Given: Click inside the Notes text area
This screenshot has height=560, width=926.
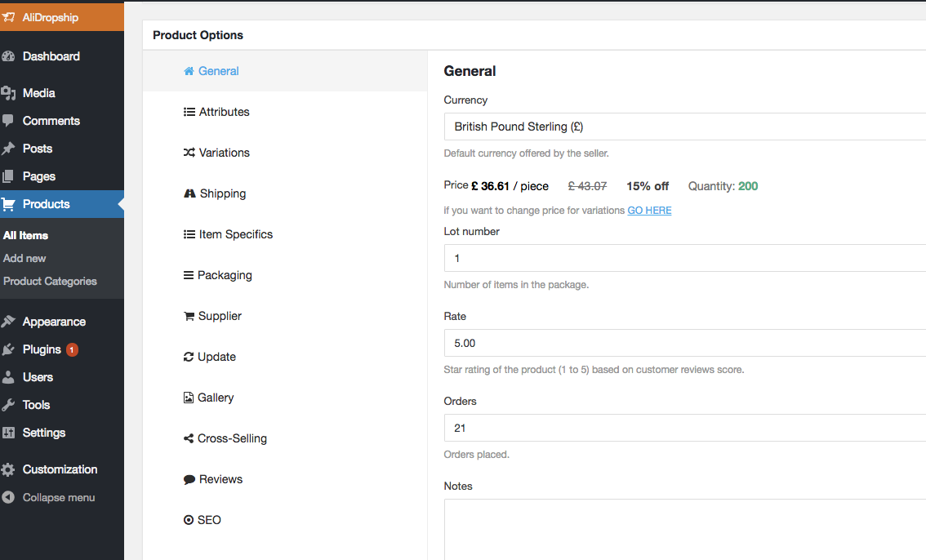Looking at the screenshot, I should pos(685,529).
